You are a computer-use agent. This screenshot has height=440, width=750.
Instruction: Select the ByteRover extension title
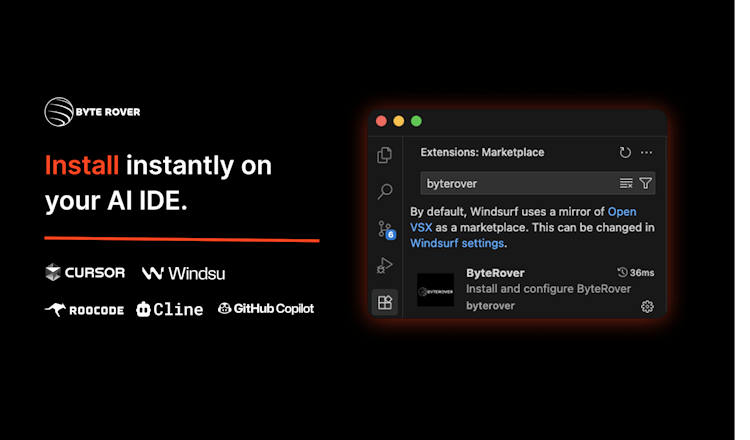pyautogui.click(x=495, y=273)
